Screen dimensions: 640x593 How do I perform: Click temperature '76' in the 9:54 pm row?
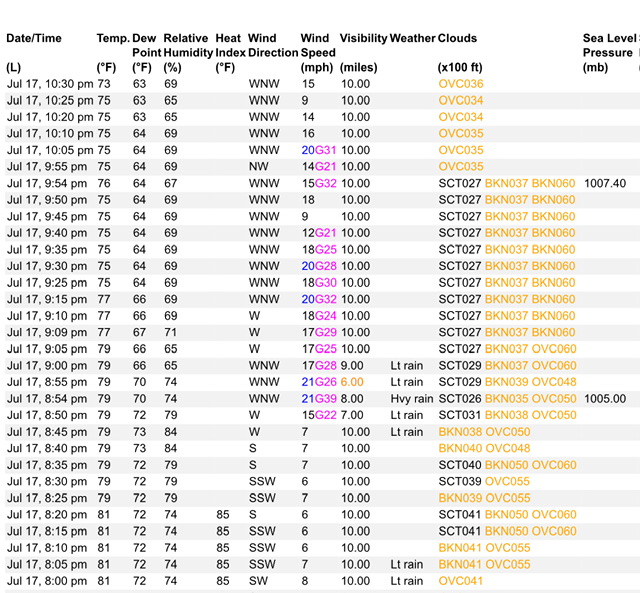104,183
